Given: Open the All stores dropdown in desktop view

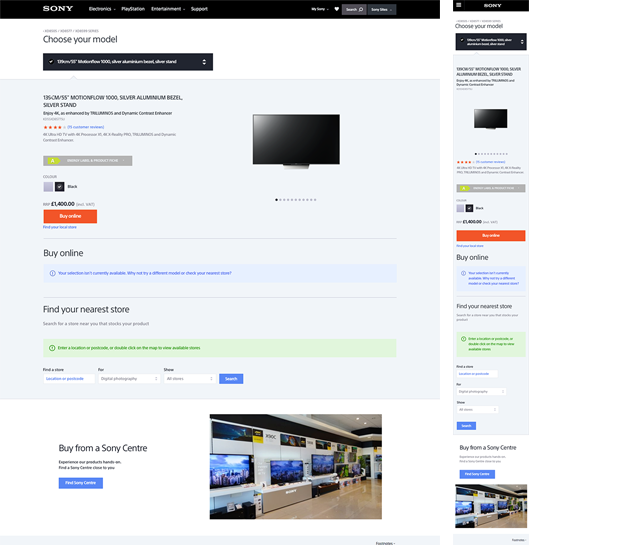Looking at the screenshot, I should pos(190,379).
